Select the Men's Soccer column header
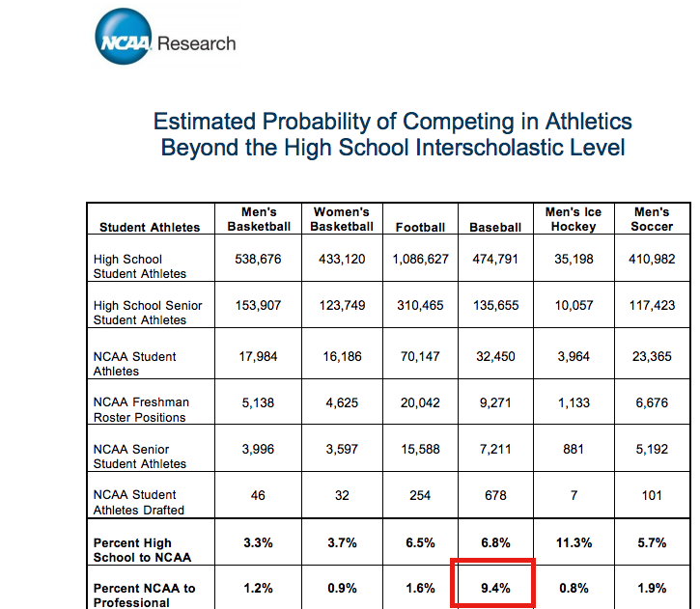The image size is (700, 609). [x=652, y=219]
